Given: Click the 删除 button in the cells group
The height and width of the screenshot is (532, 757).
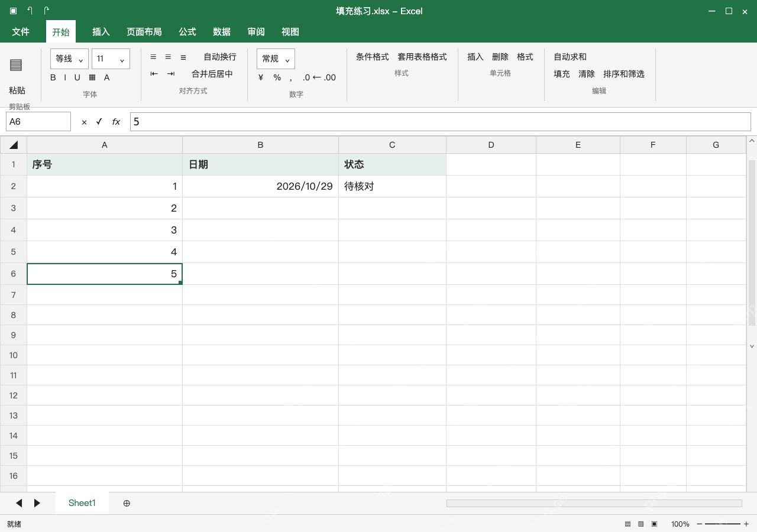Looking at the screenshot, I should [500, 57].
